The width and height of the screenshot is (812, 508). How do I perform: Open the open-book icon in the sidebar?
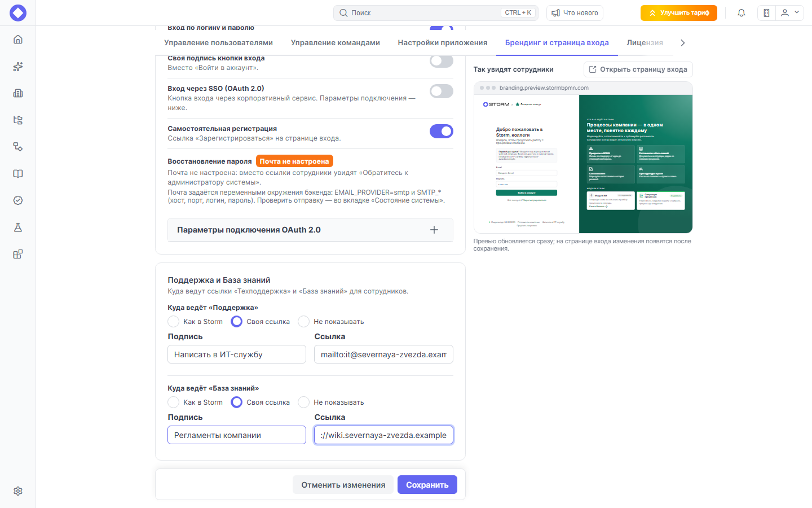click(18, 174)
